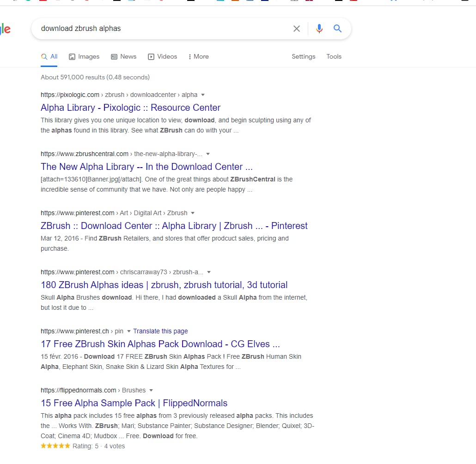Click the pinterest.com Art Digital Art breadcrumb
The image size is (476, 464).
pyautogui.click(x=114, y=213)
